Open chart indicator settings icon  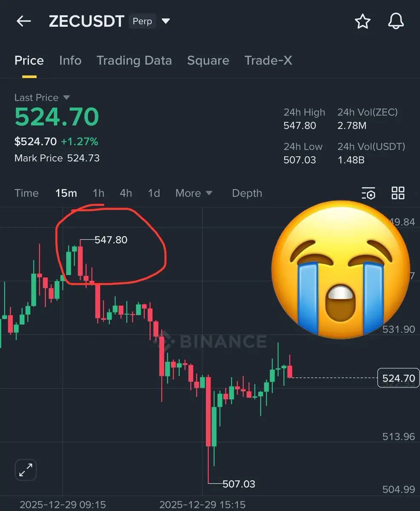(x=369, y=193)
